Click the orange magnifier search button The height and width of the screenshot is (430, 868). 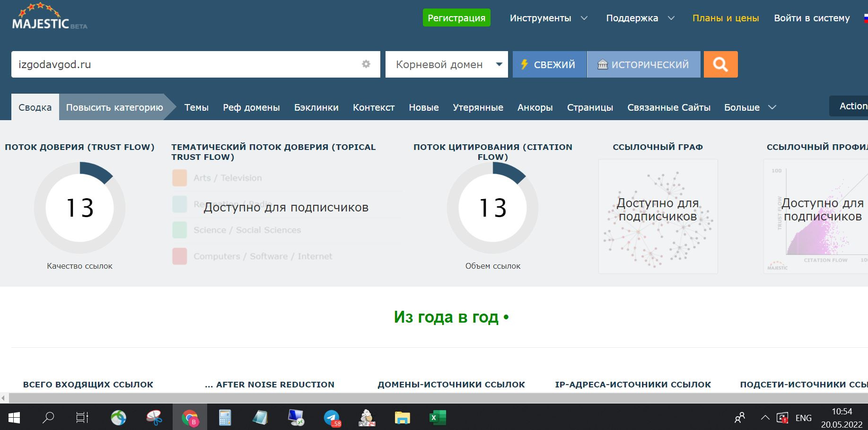[x=720, y=64]
